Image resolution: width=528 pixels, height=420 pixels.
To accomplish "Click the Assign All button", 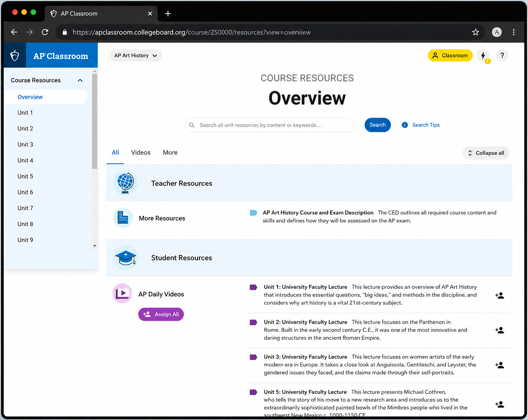I will pos(161,314).
